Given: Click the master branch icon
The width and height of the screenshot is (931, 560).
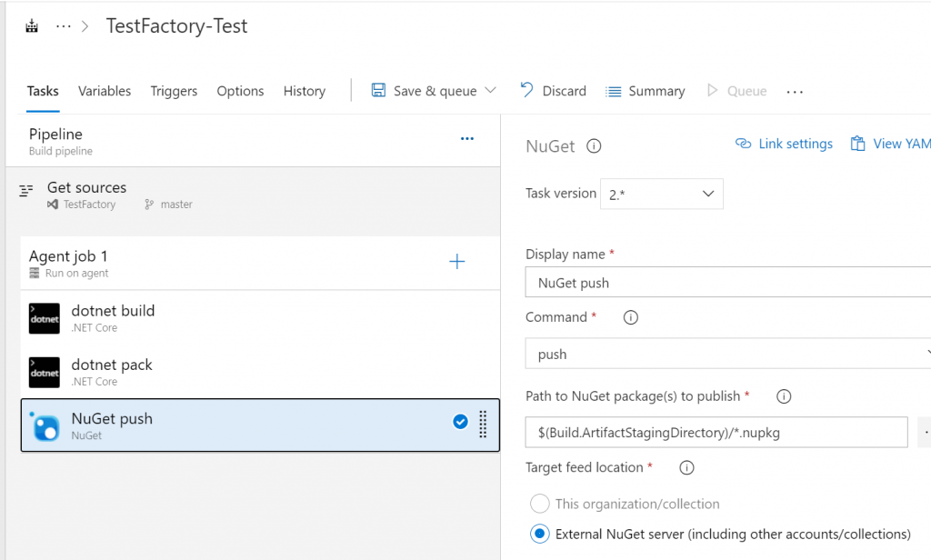Looking at the screenshot, I should click(x=149, y=205).
